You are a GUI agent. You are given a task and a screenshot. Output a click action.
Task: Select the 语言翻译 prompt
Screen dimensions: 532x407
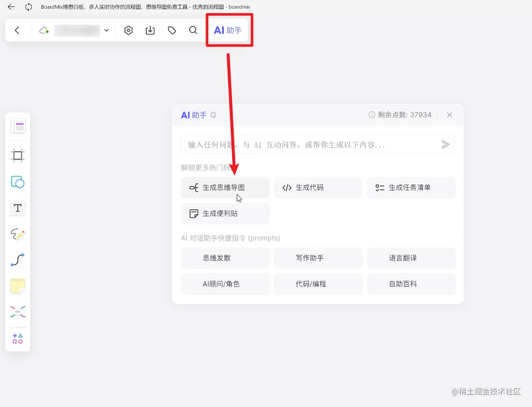pos(411,258)
